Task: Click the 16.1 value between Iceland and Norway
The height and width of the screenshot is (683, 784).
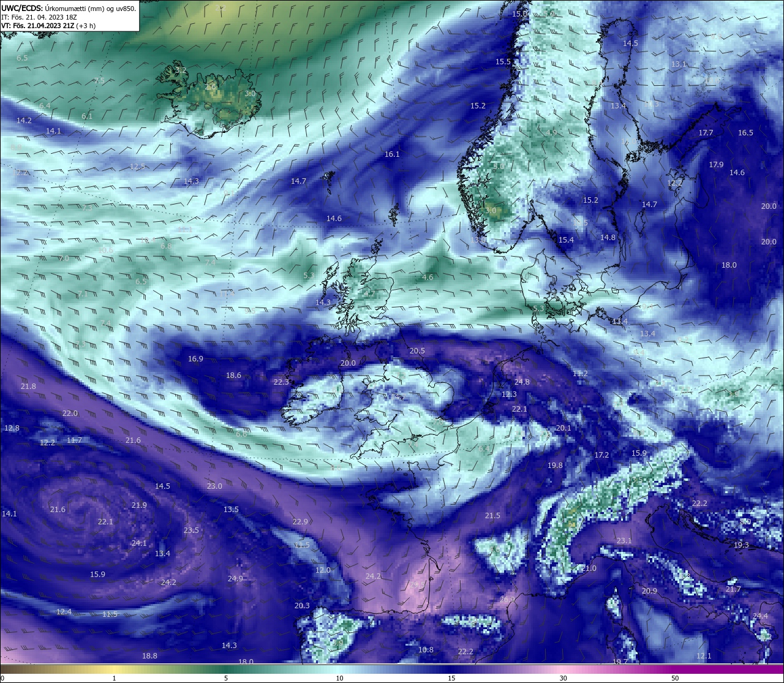Action: click(392, 154)
